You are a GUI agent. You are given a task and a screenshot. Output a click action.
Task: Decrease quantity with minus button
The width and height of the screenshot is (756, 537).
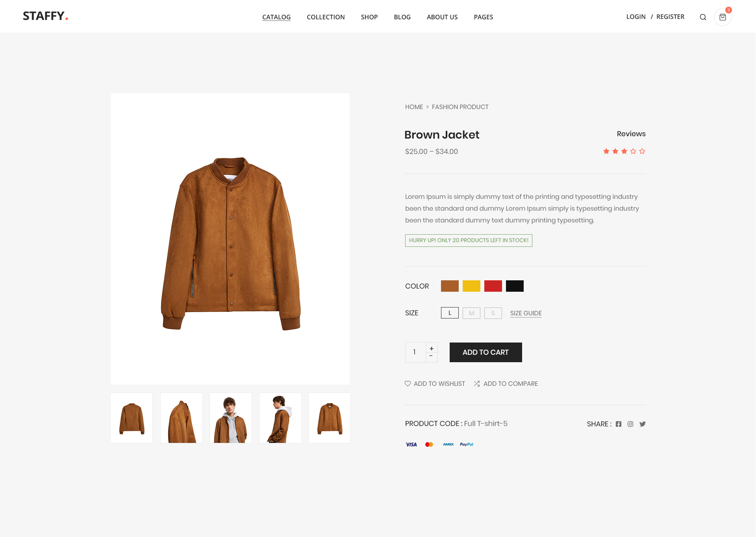click(432, 356)
